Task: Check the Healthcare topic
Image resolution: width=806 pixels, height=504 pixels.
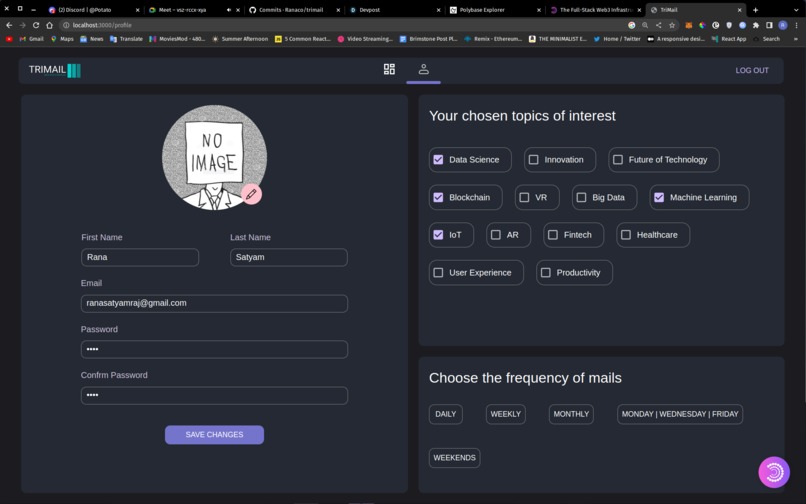Action: pos(626,235)
